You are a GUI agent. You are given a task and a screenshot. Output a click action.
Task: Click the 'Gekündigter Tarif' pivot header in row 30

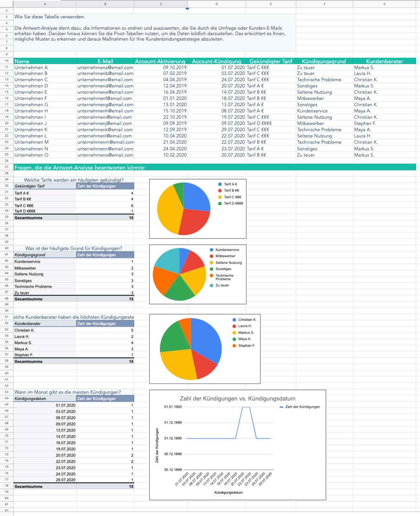tap(45, 186)
